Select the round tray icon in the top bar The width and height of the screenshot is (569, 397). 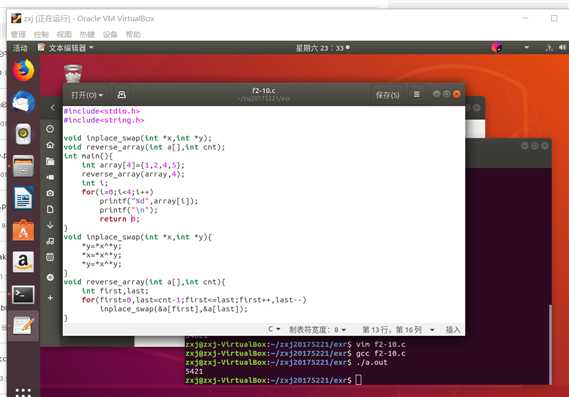click(497, 48)
